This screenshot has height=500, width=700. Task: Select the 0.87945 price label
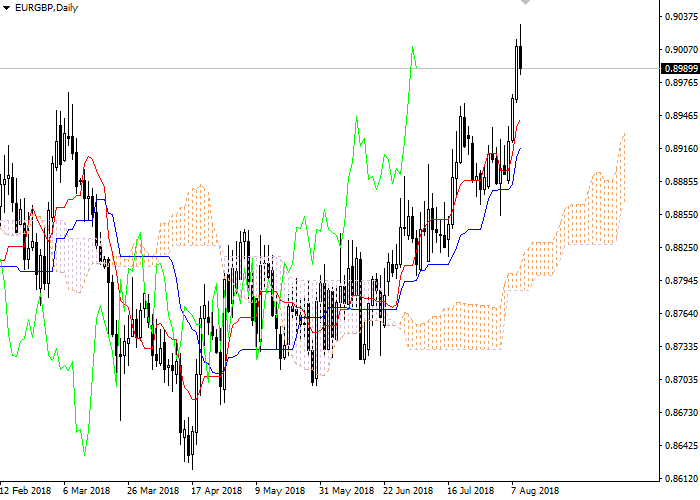click(x=681, y=281)
